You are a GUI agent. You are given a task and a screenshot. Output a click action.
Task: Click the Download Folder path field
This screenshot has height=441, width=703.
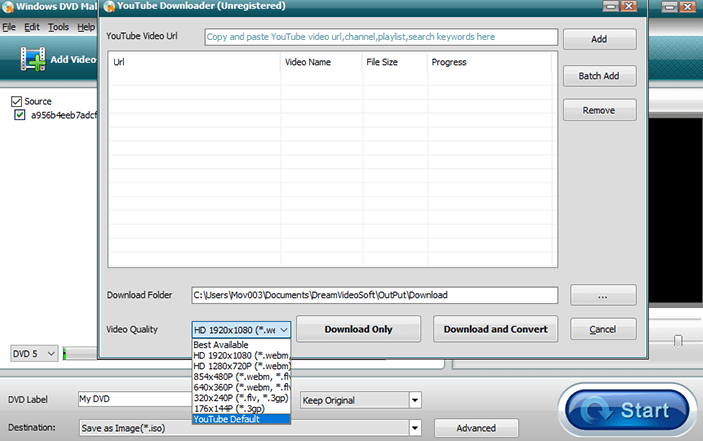374,295
